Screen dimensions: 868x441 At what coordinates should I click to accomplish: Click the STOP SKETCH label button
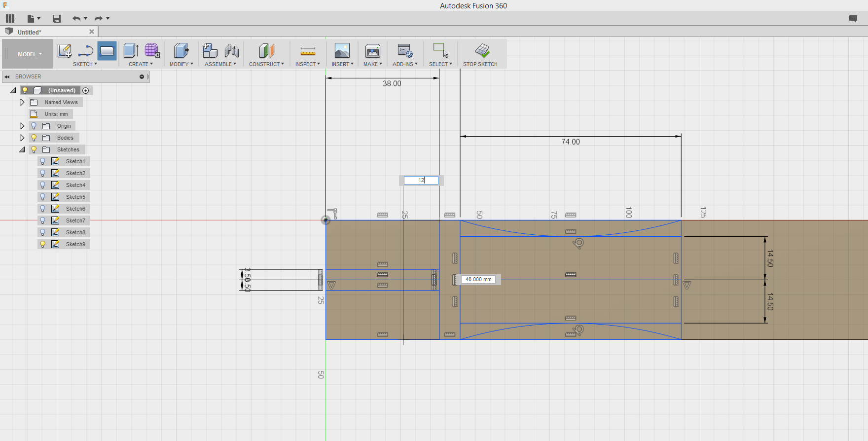point(480,64)
